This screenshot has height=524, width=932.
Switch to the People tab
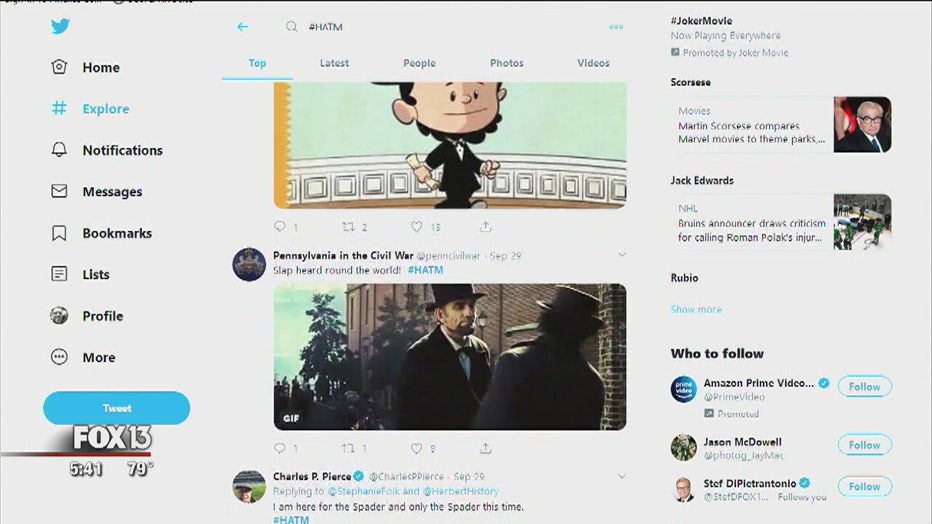(420, 63)
